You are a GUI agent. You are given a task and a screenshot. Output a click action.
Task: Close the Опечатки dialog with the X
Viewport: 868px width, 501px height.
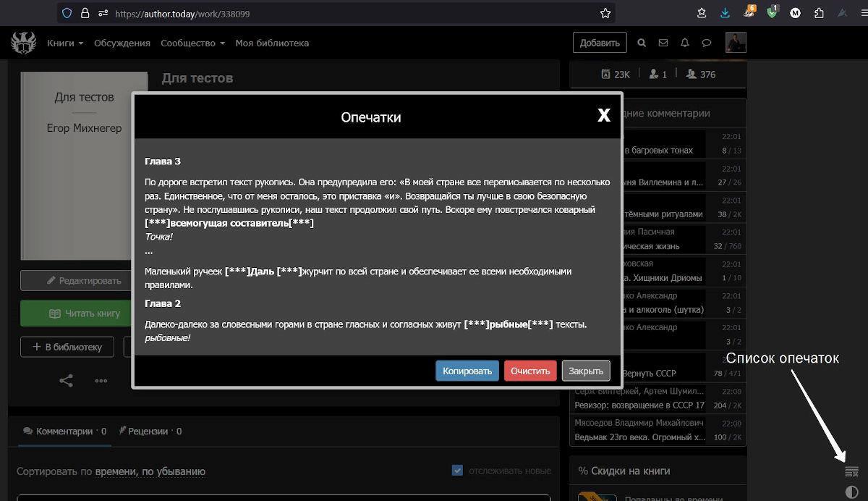click(603, 115)
